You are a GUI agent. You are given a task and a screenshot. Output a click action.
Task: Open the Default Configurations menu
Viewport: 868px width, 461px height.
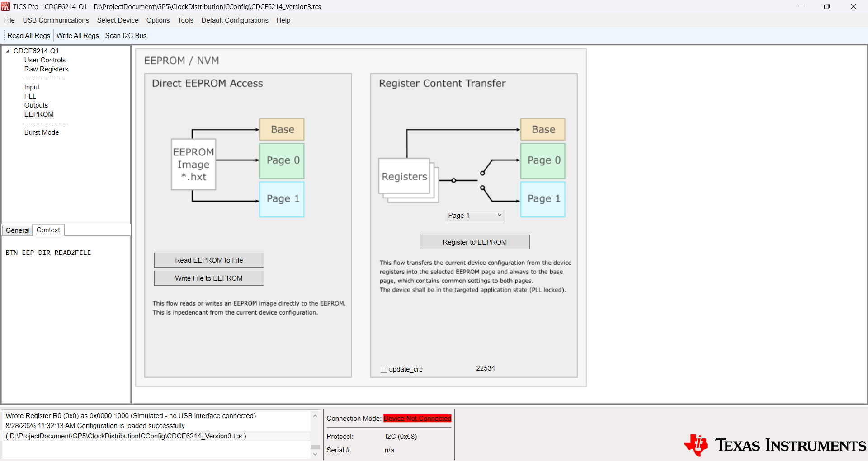[x=235, y=20]
